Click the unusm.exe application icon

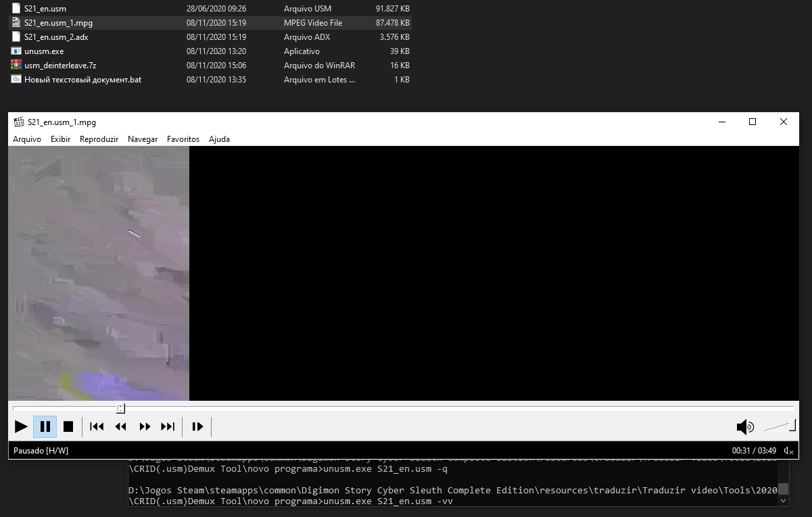[16, 51]
